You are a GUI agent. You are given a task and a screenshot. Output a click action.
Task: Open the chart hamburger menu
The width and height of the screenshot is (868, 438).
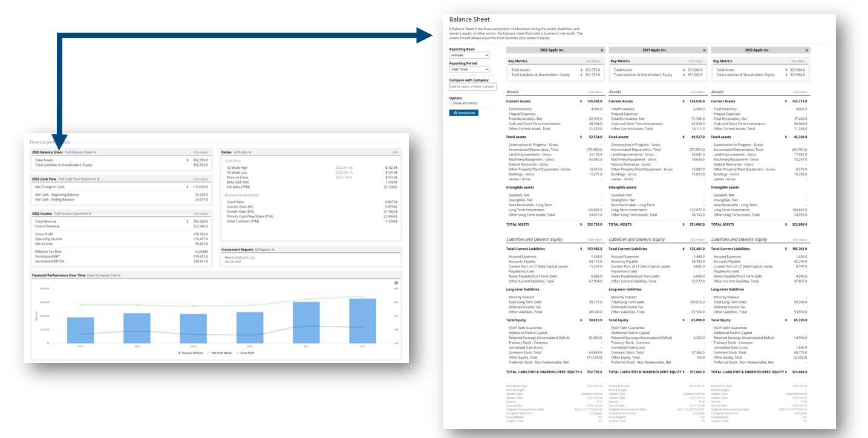pos(396,283)
